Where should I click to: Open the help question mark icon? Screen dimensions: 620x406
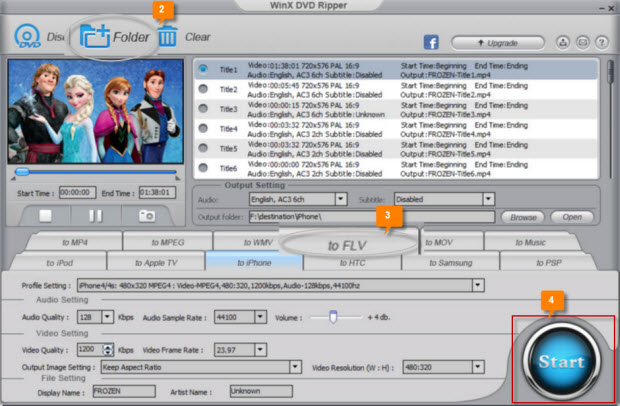coord(601,42)
